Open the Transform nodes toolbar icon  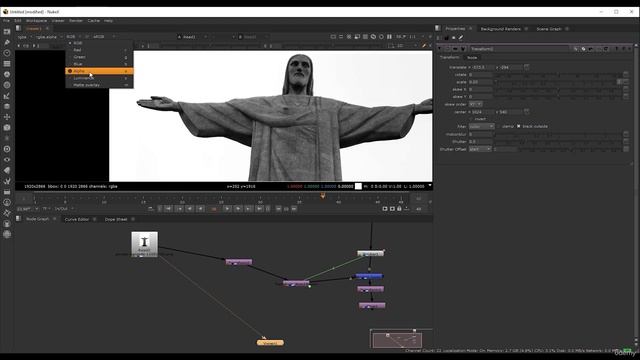click(x=7, y=117)
